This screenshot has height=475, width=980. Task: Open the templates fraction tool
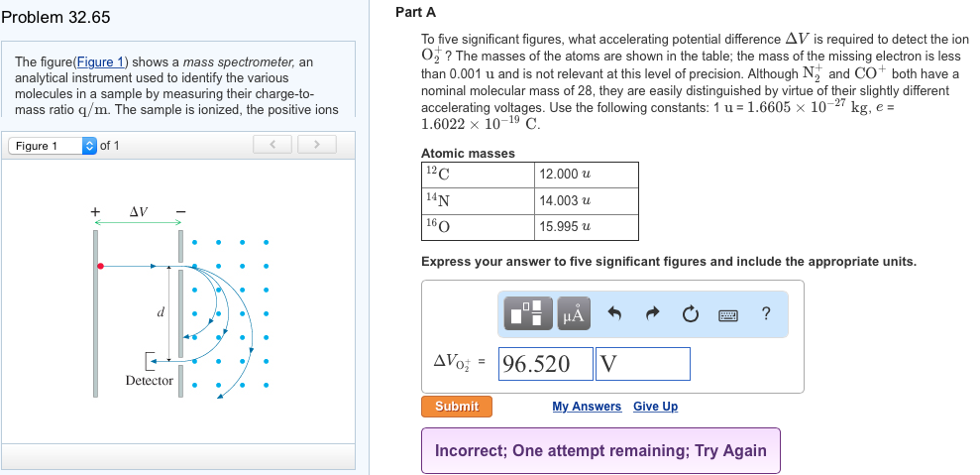(x=530, y=313)
